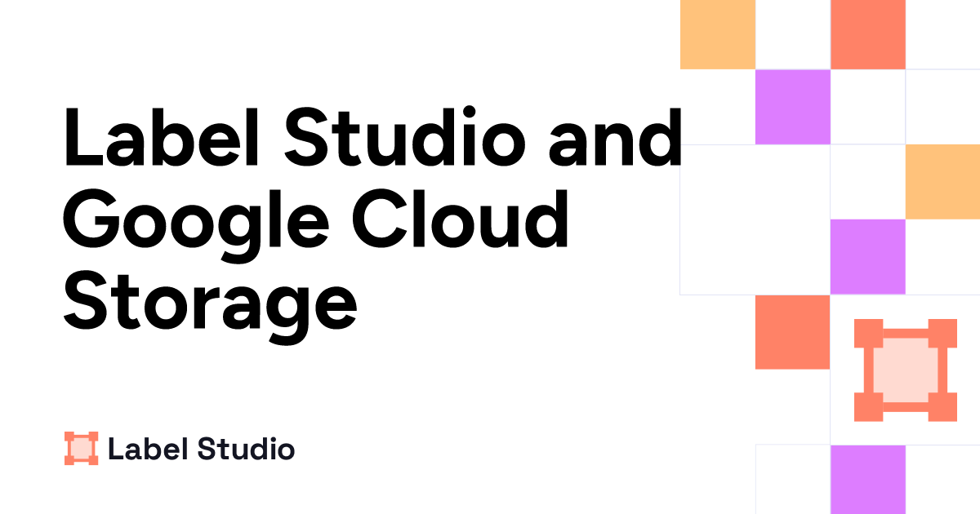Select the 'Google Cloud' title line
Image resolution: width=980 pixels, height=514 pixels.
[318, 219]
